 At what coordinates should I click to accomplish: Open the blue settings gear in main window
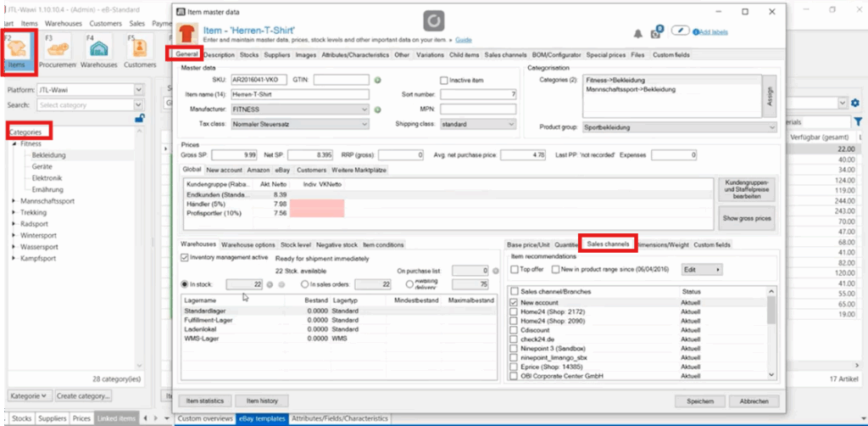coord(855,103)
